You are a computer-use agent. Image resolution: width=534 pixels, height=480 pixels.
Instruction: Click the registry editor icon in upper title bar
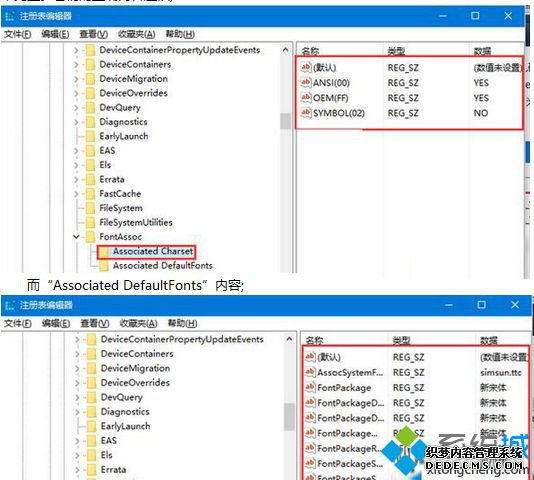tap(10, 16)
